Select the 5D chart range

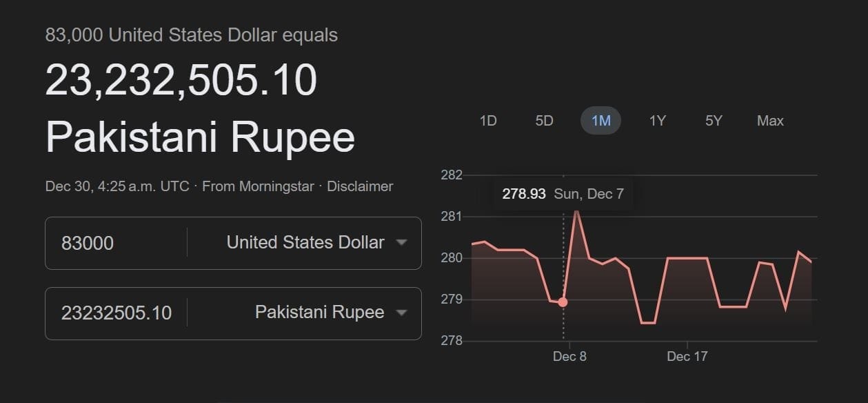[x=544, y=120]
